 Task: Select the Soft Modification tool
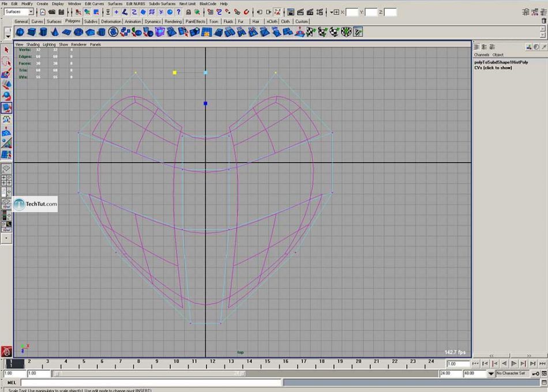6,131
